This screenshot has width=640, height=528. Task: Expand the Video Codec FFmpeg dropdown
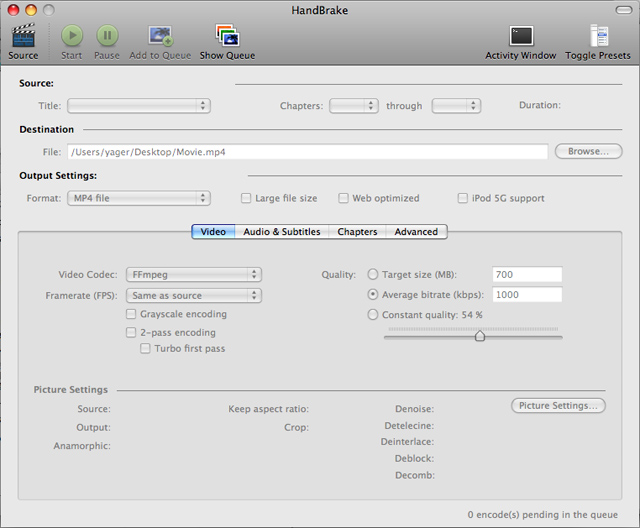click(193, 274)
